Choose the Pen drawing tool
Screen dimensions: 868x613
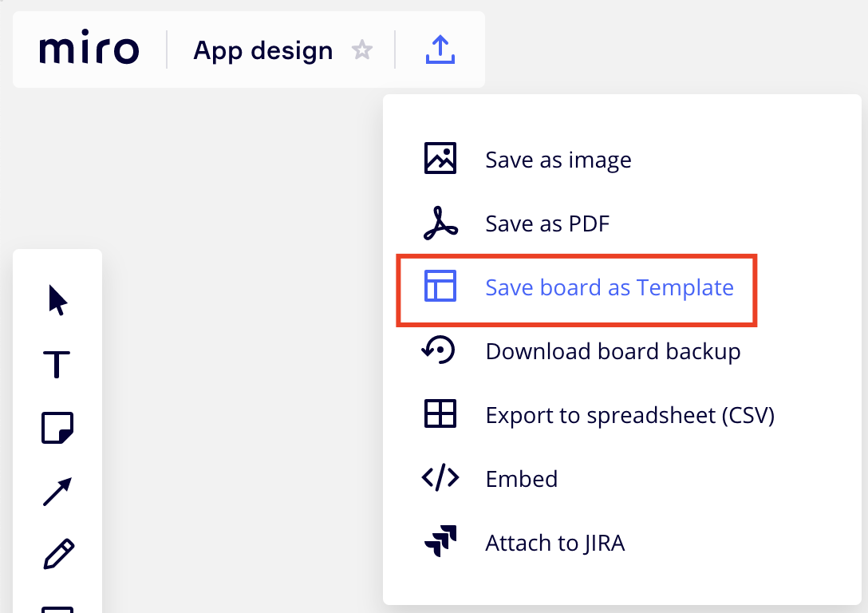[57, 555]
